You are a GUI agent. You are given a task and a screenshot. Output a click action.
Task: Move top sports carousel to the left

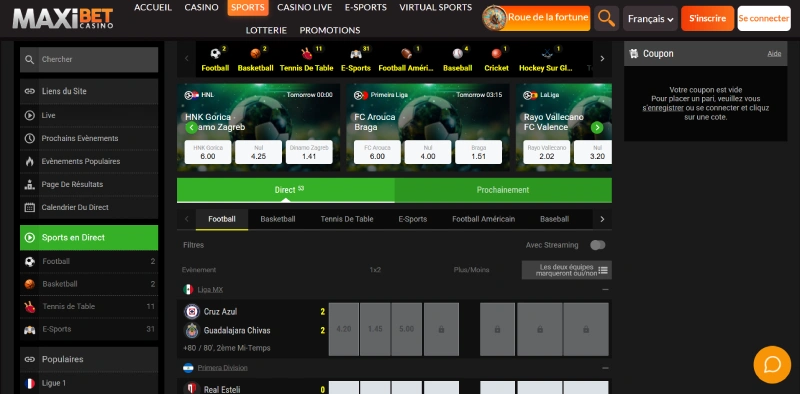pyautogui.click(x=186, y=59)
